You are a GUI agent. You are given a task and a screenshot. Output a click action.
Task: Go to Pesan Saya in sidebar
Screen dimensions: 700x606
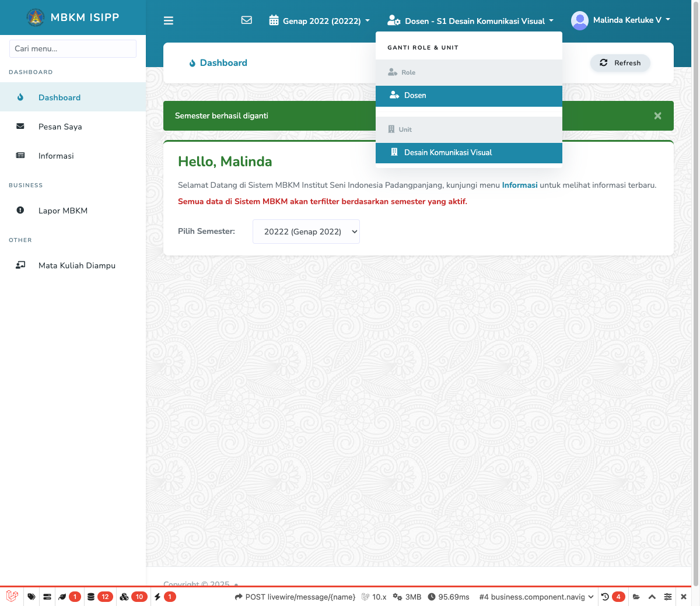pyautogui.click(x=60, y=127)
